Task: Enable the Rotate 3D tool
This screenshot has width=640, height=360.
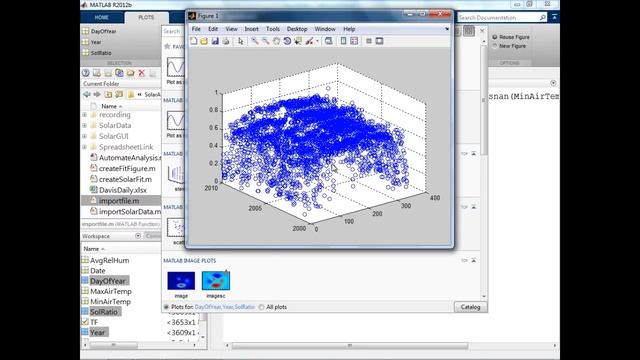Action: [x=287, y=41]
